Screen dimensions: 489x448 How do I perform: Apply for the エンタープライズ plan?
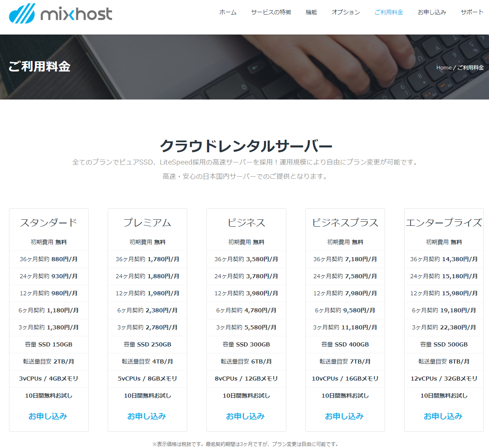[443, 416]
